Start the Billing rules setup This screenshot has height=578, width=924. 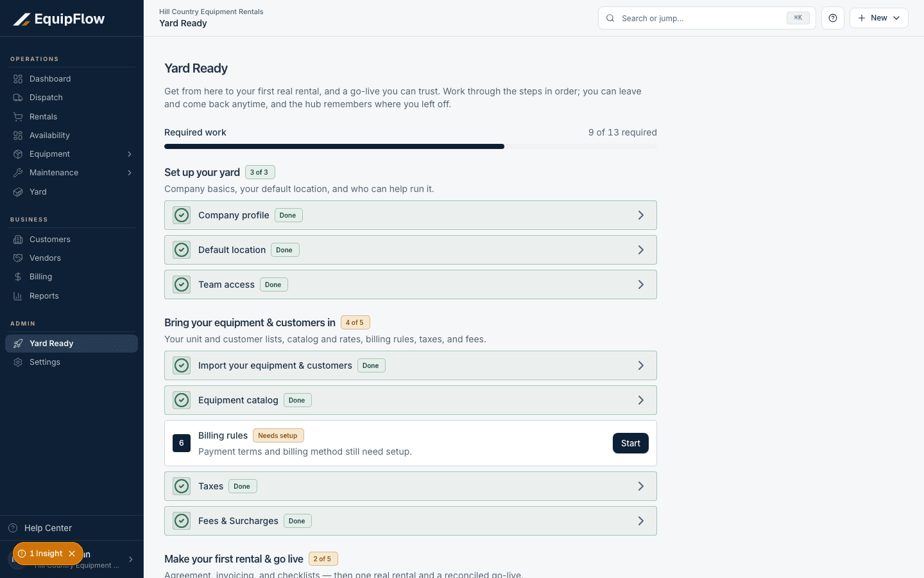(x=631, y=443)
